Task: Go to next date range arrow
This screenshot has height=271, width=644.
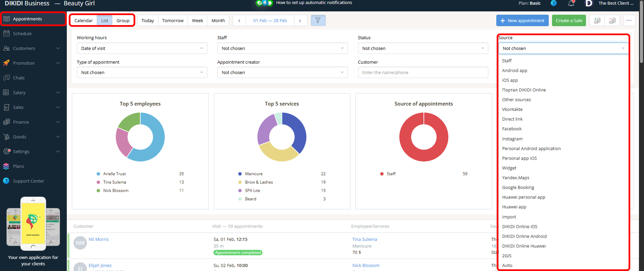Action: 300,20
